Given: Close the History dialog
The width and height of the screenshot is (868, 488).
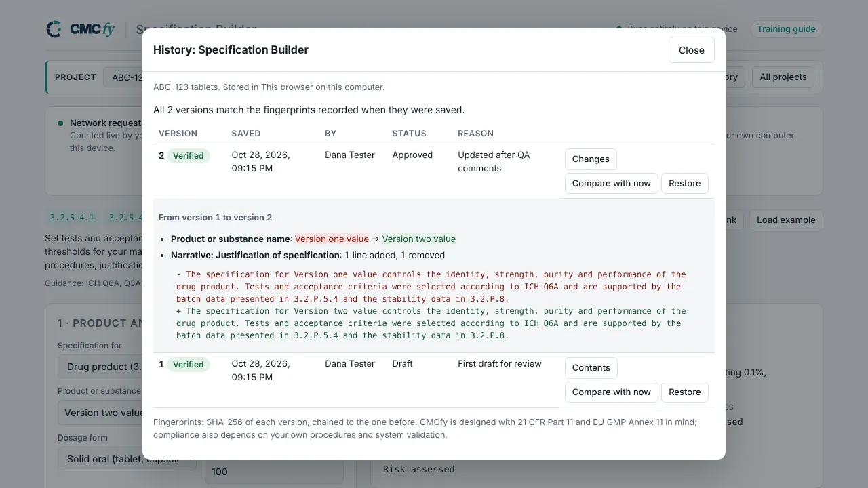Looking at the screenshot, I should tap(691, 50).
